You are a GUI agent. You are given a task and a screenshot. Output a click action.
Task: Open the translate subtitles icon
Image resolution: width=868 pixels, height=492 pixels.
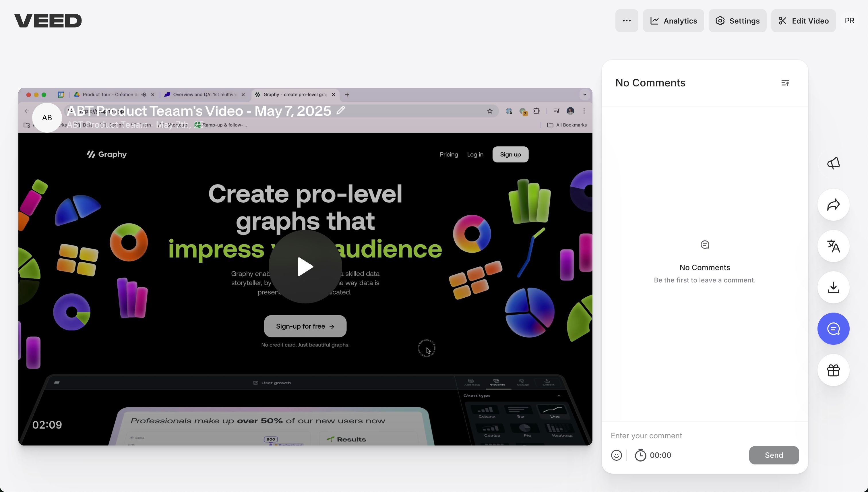point(833,246)
